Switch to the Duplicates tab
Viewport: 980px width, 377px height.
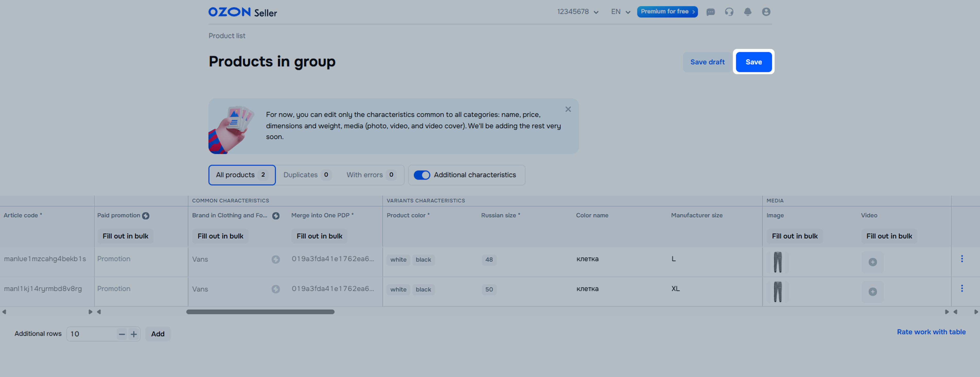pos(307,175)
